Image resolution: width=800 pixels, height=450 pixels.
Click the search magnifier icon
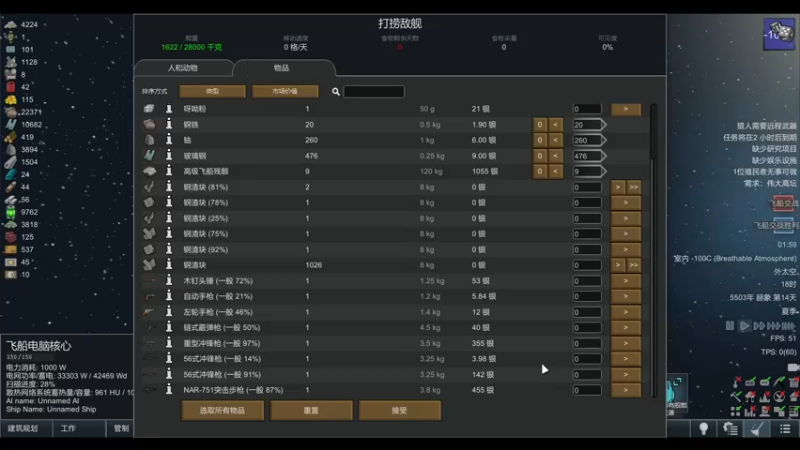(336, 92)
